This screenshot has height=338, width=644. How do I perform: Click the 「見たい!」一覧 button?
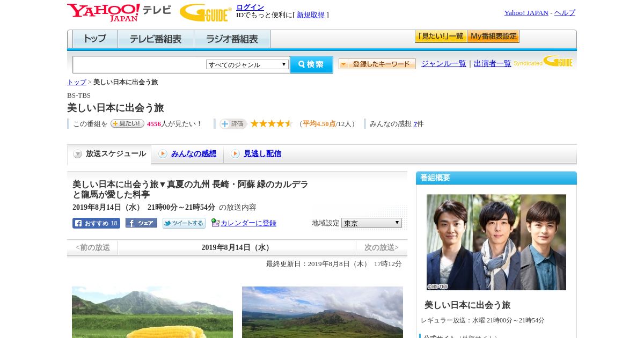tap(441, 36)
